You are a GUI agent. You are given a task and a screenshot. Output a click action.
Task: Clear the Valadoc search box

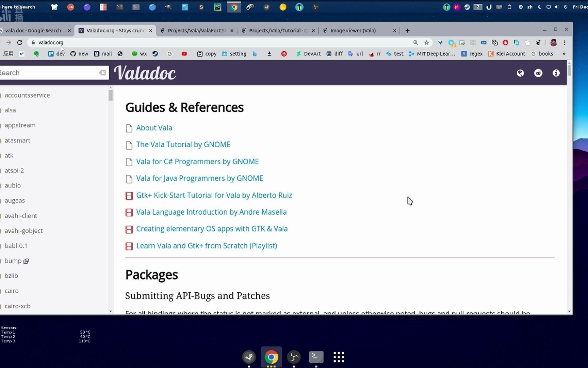(102, 73)
